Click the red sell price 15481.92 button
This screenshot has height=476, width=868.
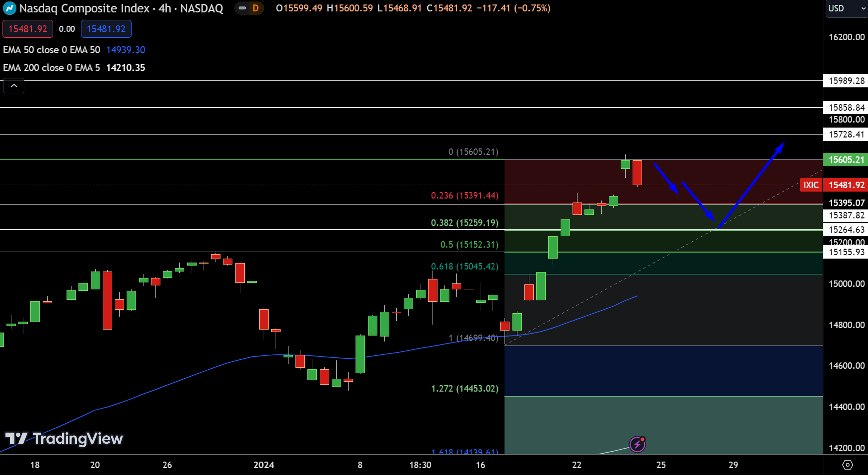(x=28, y=29)
